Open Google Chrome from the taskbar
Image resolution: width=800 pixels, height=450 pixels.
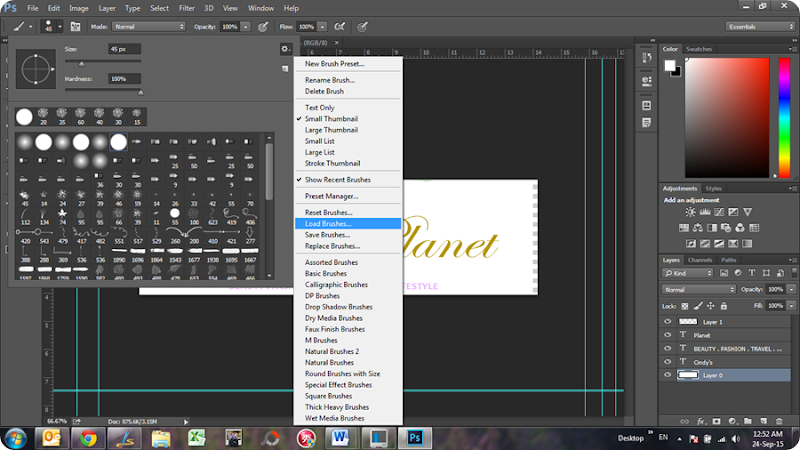(88, 438)
